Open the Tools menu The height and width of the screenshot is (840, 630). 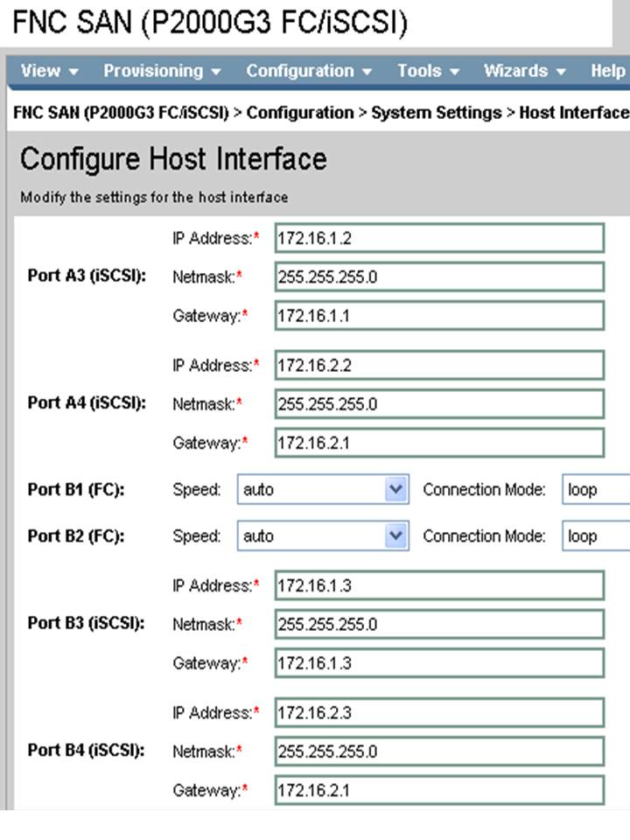(421, 72)
